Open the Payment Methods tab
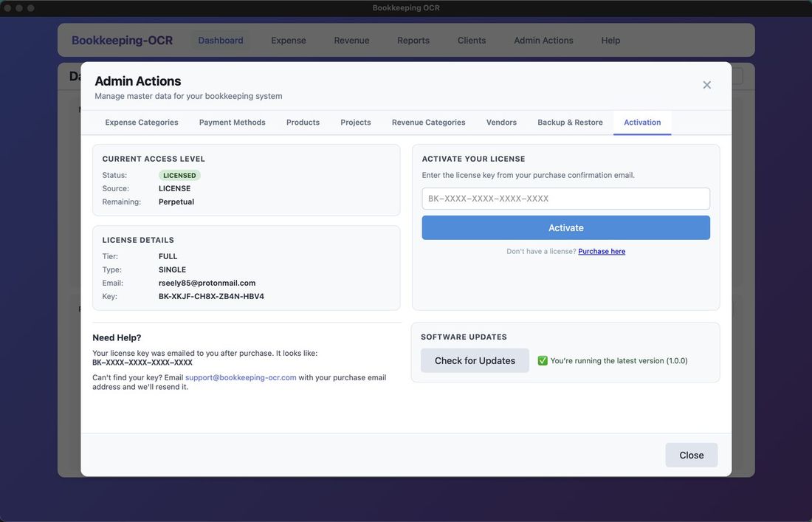Screen dimensions: 812x522 pyautogui.click(x=232, y=123)
